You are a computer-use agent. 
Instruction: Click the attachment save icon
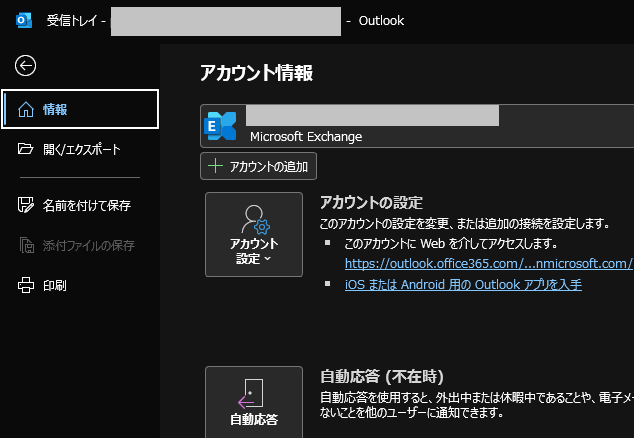coord(27,245)
